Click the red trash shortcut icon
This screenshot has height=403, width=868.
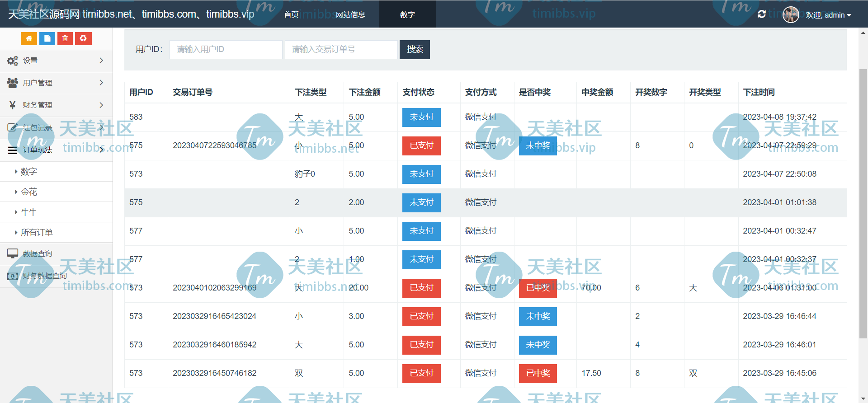65,38
